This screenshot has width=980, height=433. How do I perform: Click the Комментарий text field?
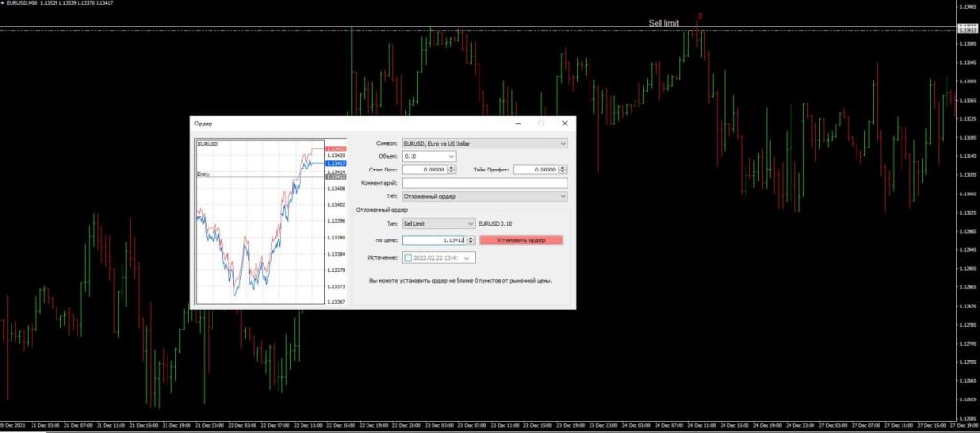pyautogui.click(x=485, y=183)
